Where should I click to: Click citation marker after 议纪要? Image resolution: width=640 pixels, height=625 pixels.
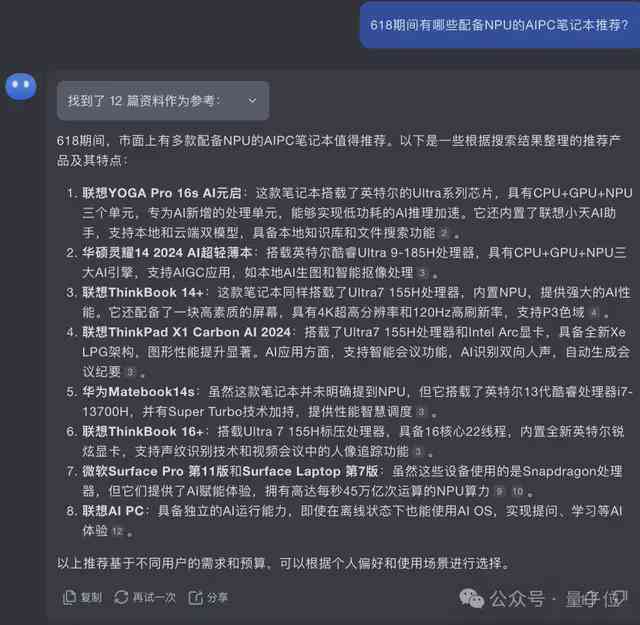(x=130, y=372)
